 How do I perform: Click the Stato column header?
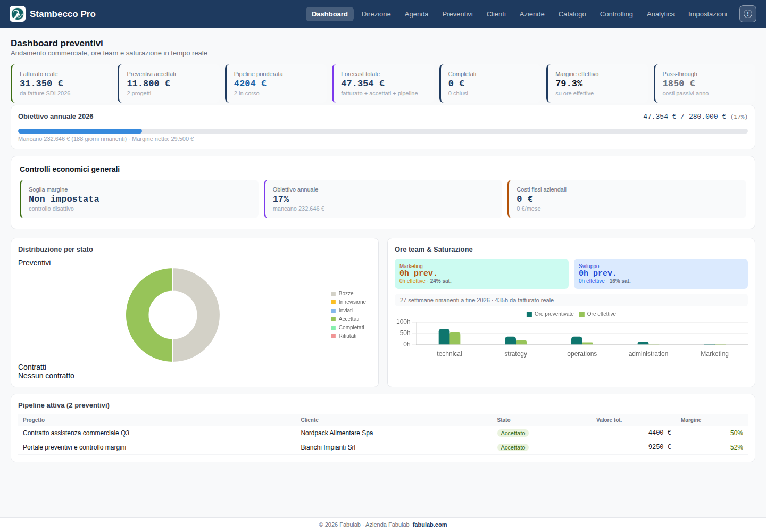504,420
